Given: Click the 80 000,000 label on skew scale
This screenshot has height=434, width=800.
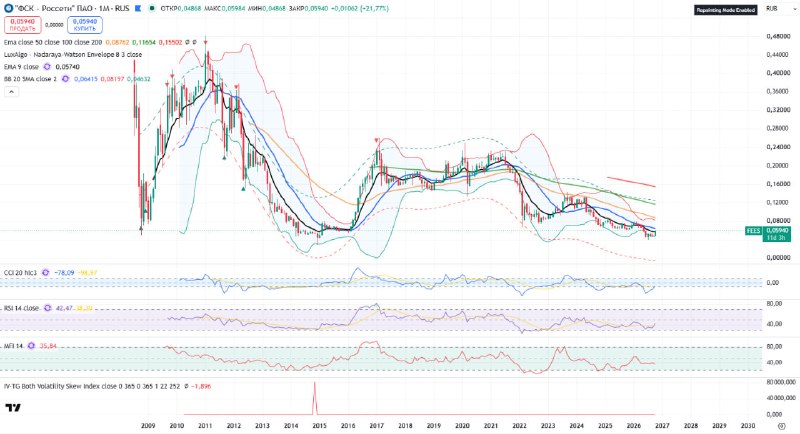Looking at the screenshot, I should pos(781,382).
